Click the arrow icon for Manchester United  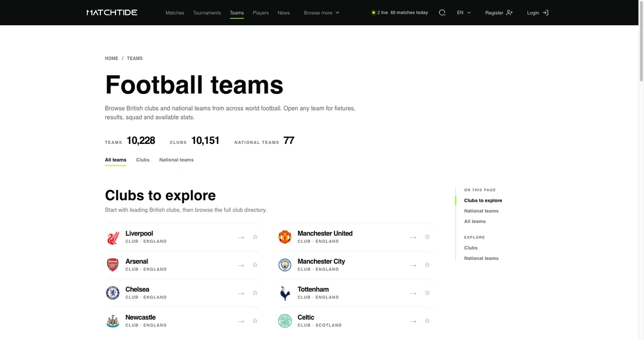pyautogui.click(x=413, y=237)
